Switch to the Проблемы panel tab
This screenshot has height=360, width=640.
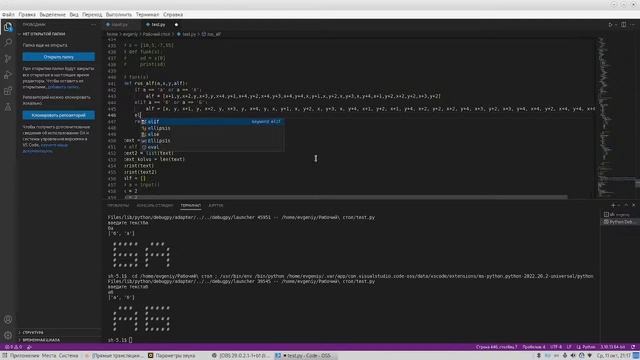pyautogui.click(x=118, y=205)
